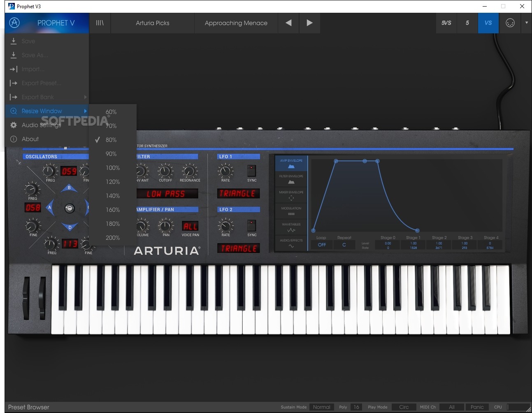The height and width of the screenshot is (413, 532).
Task: Toggle the envelope Loop OFF value
Action: pos(322,245)
